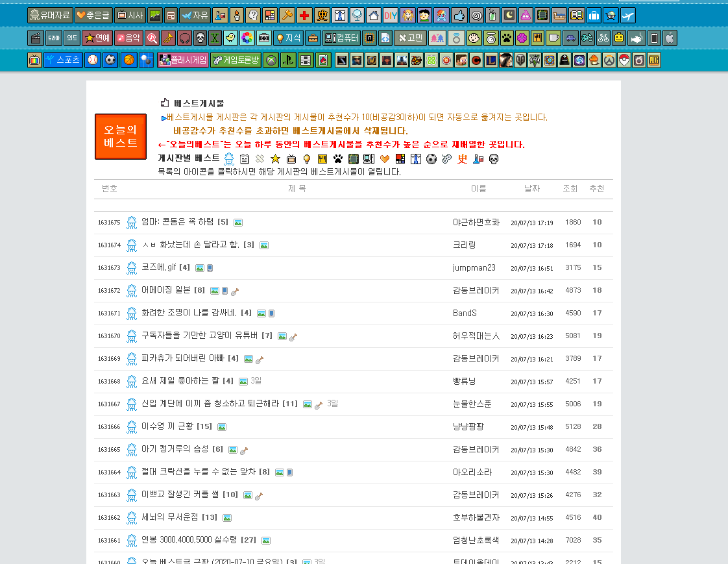Click the skull icon in 게시판별 베스트 row
Screen dimensions: 728x564
pos(493,159)
